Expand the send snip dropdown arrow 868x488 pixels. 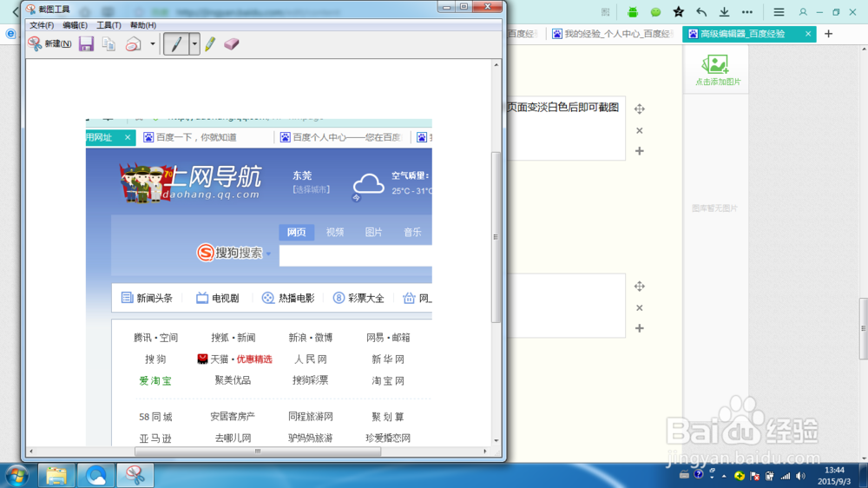click(x=152, y=43)
